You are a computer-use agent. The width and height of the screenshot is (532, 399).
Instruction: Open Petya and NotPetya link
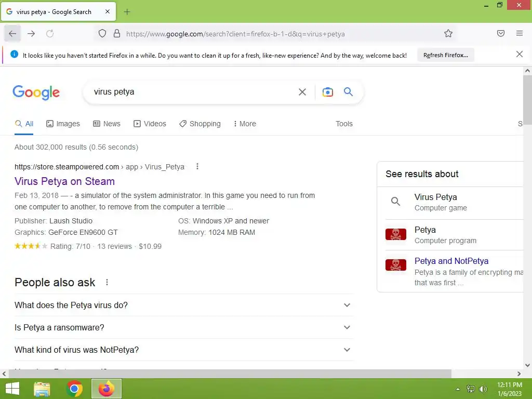(451, 261)
